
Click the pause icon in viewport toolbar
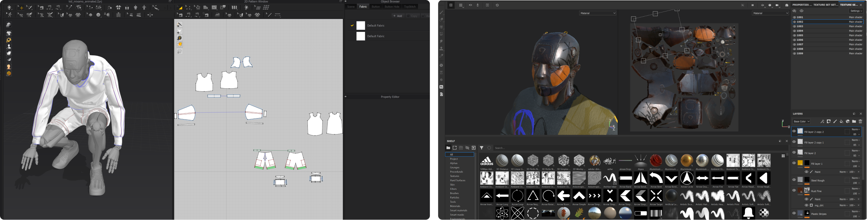(x=752, y=5)
